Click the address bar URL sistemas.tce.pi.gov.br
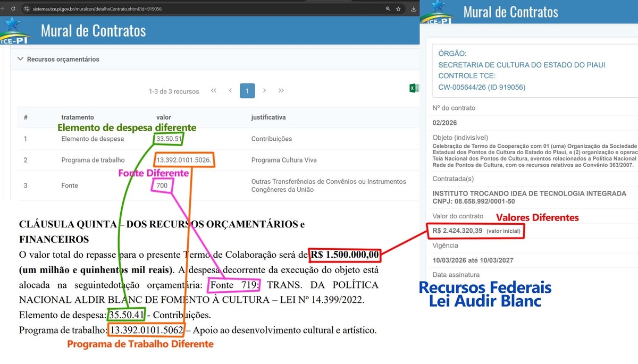Viewport: 638px width, 364px height. [x=97, y=9]
